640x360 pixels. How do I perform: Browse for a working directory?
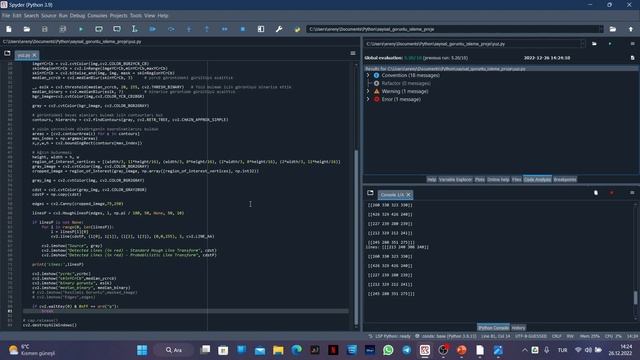tap(613, 29)
